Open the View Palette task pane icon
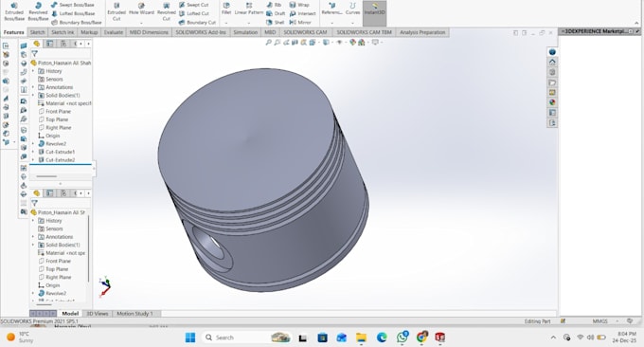Image resolution: width=644 pixels, height=347 pixels. point(552,93)
